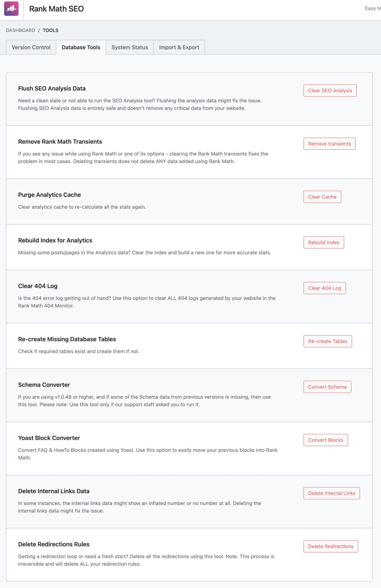This screenshot has height=588, width=381.
Task: Open the Import & Export tab
Action: pyautogui.click(x=179, y=47)
